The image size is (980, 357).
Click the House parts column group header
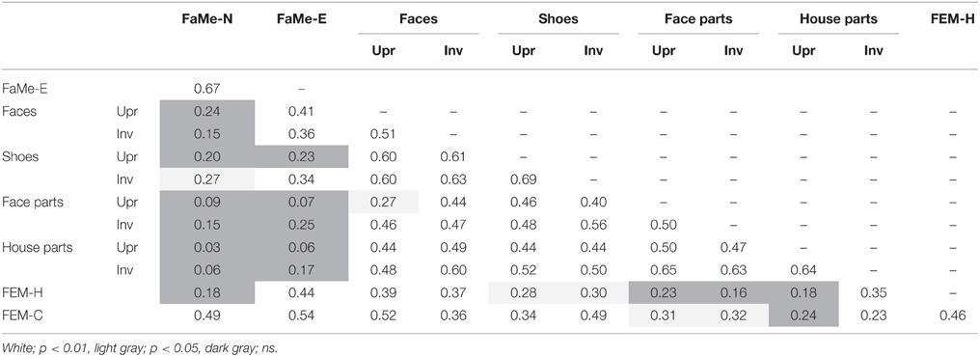(x=838, y=18)
